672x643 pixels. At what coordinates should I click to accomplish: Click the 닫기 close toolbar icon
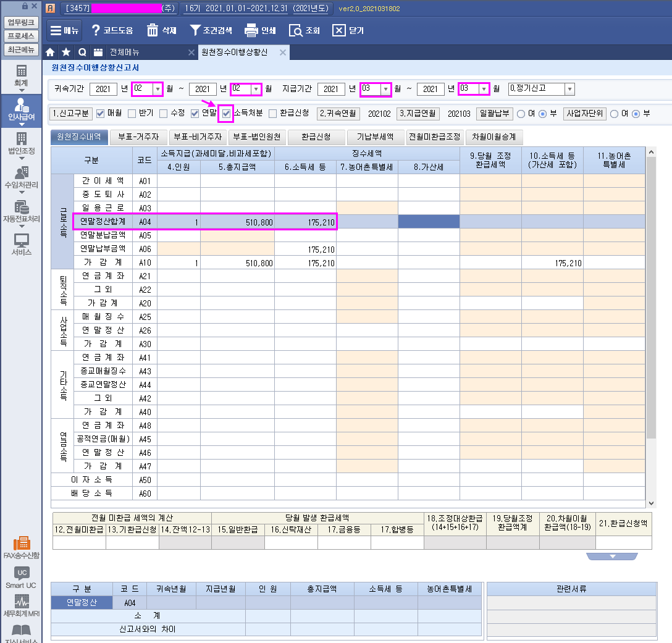[x=338, y=30]
